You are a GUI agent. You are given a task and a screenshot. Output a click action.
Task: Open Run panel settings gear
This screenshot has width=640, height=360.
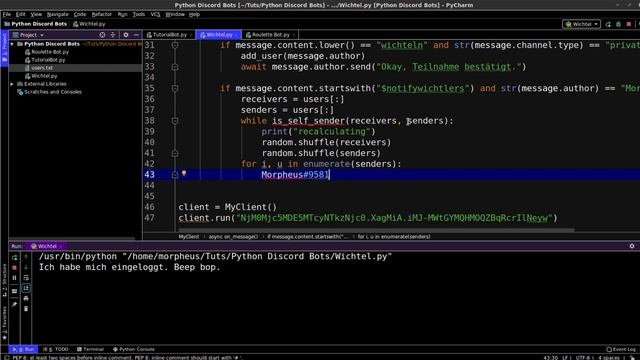(x=632, y=246)
